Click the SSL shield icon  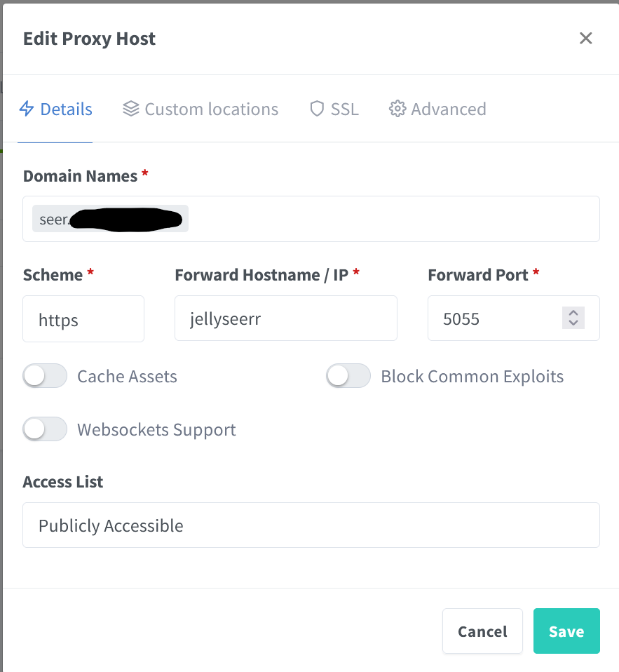pyautogui.click(x=317, y=109)
